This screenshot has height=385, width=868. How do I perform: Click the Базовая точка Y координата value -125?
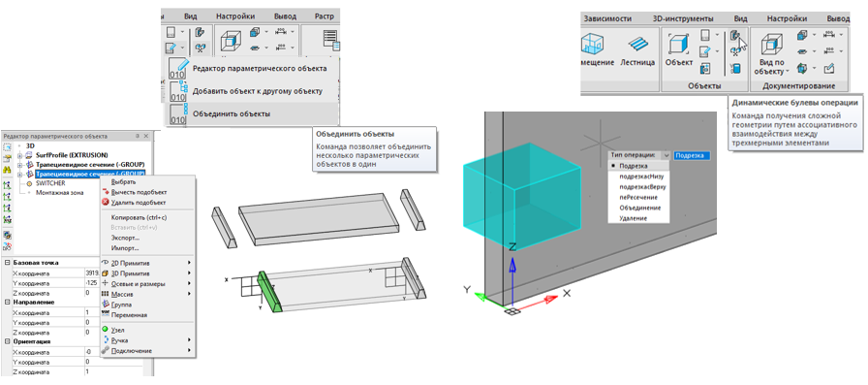click(92, 282)
